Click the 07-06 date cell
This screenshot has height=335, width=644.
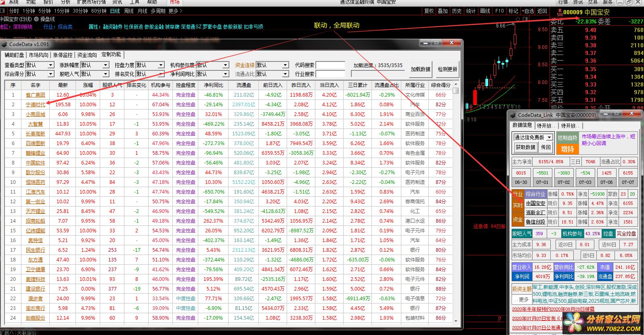pos(606,182)
